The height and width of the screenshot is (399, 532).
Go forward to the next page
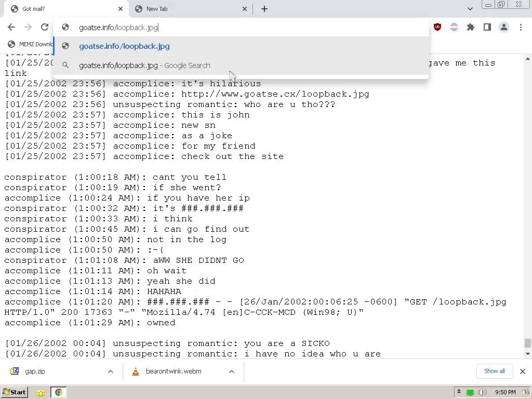(x=28, y=27)
